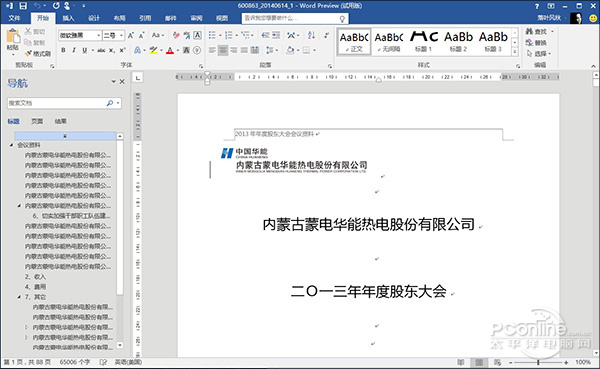Switch to the 插入 Insert tab
Image resolution: width=600 pixels, height=369 pixels.
tap(68, 18)
